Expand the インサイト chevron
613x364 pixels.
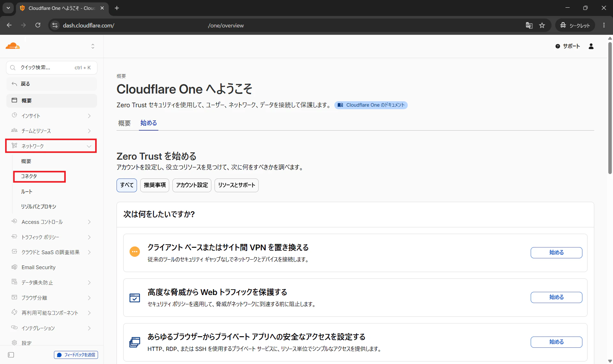coord(89,116)
